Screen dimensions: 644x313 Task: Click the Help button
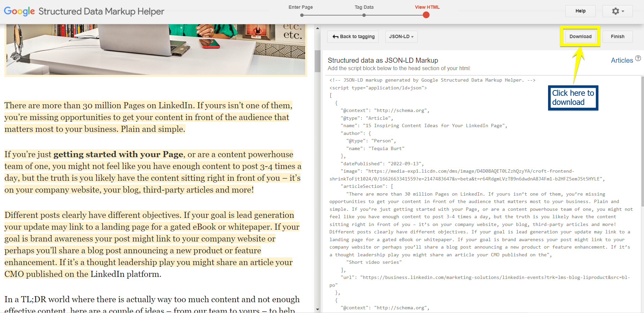pyautogui.click(x=580, y=11)
